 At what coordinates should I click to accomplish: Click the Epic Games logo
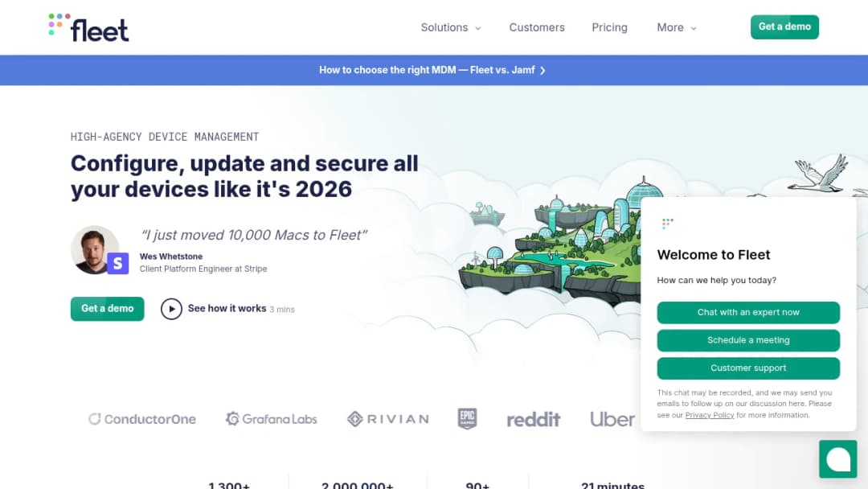click(467, 419)
